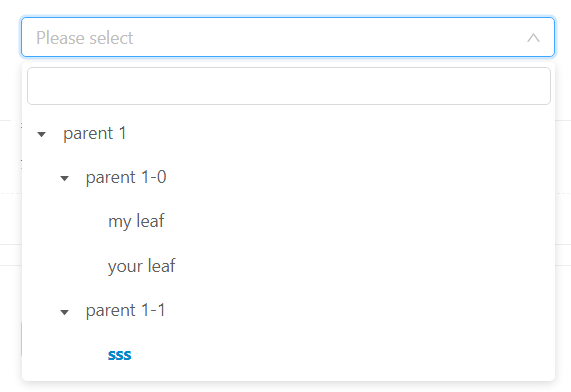
Task: Select the 'parent 1-0' node label
Action: pyautogui.click(x=126, y=177)
